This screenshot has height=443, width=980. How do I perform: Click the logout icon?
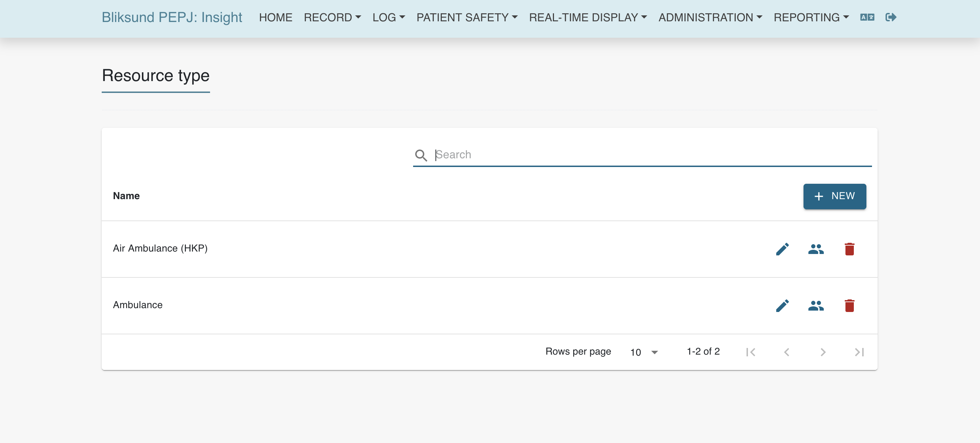point(891,17)
